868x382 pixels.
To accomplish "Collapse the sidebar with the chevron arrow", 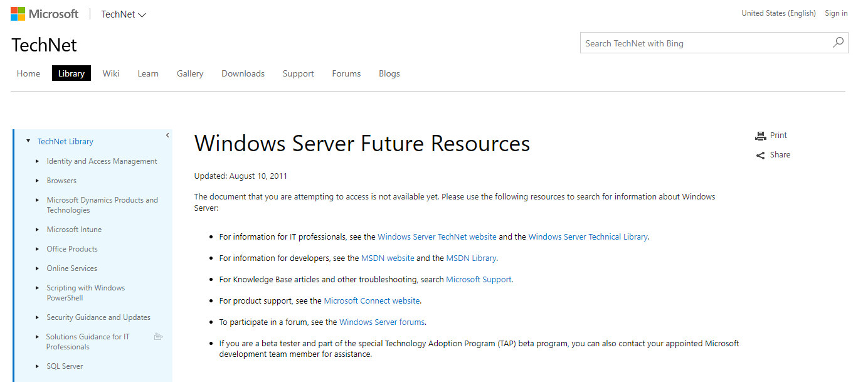I will [x=167, y=135].
